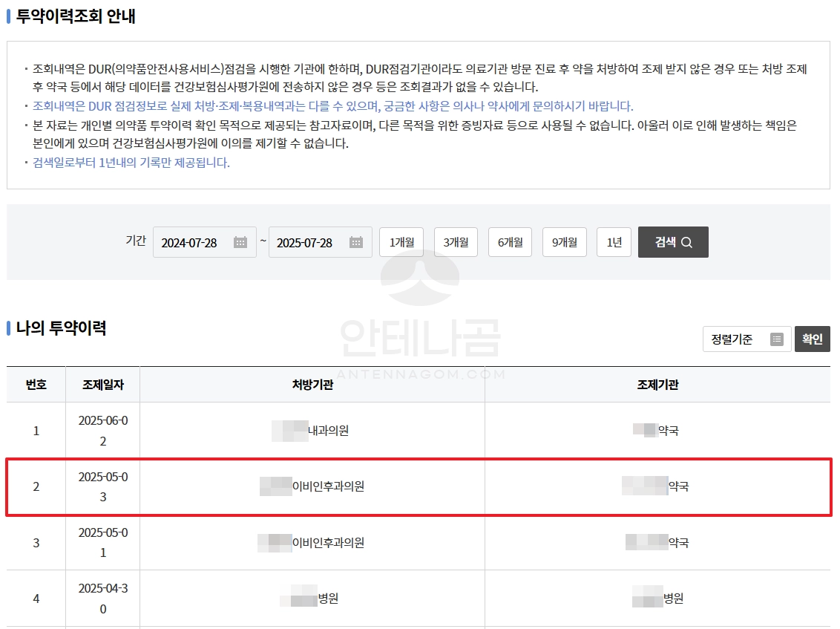Focus the 2024-07-28 start date field
The width and height of the screenshot is (840, 629).
pos(205,242)
